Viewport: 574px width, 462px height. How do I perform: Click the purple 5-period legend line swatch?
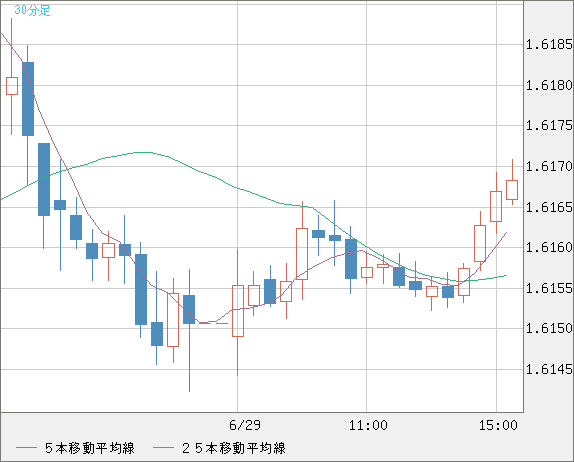click(26, 448)
